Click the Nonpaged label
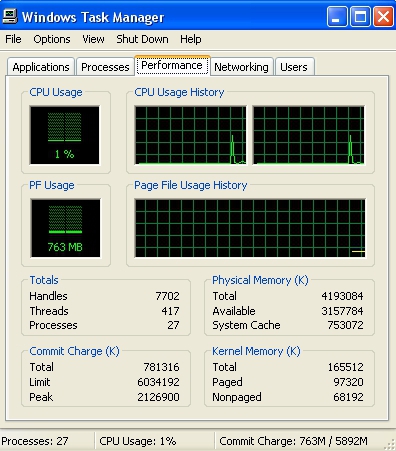The image size is (396, 451). pyautogui.click(x=237, y=397)
